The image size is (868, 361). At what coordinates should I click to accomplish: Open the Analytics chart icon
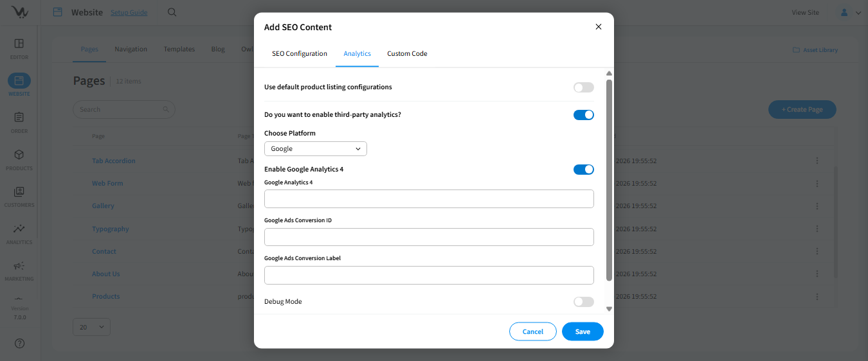[19, 229]
